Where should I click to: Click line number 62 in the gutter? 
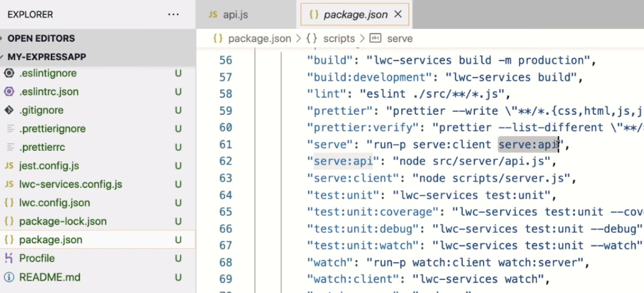226,161
